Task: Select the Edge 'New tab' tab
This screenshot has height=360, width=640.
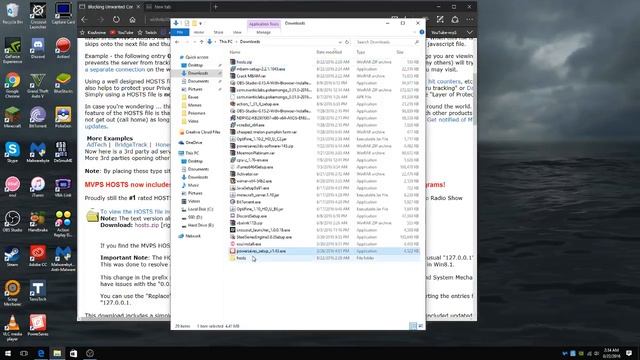Action: [x=162, y=7]
